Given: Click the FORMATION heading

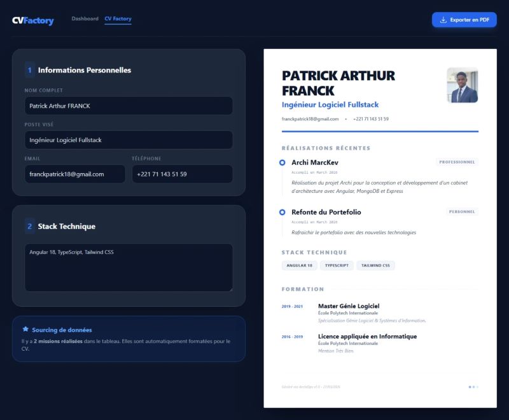Looking at the screenshot, I should point(303,289).
